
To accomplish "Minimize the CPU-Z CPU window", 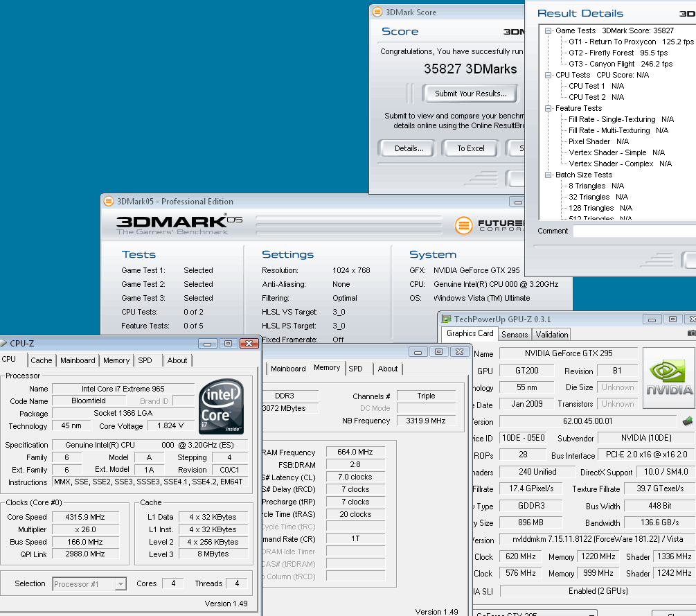I will pos(207,343).
